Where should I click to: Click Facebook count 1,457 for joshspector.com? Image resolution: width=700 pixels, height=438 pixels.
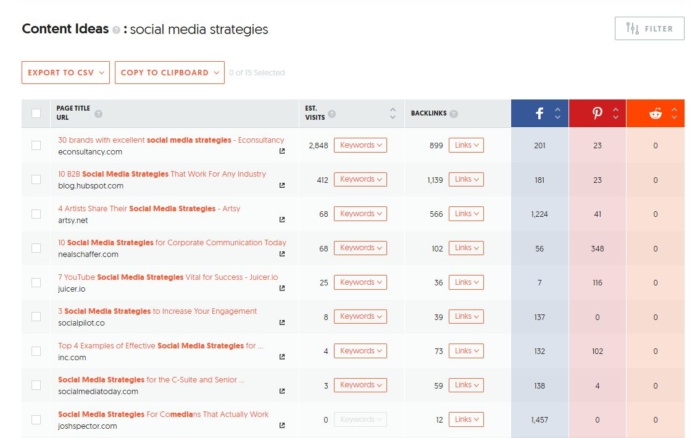tap(539, 420)
